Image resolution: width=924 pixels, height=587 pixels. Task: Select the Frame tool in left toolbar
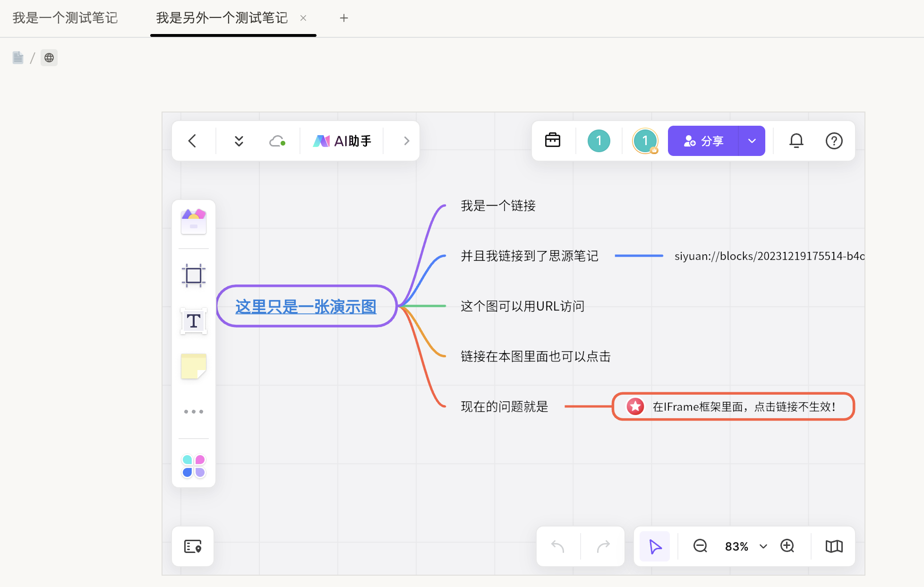click(193, 275)
